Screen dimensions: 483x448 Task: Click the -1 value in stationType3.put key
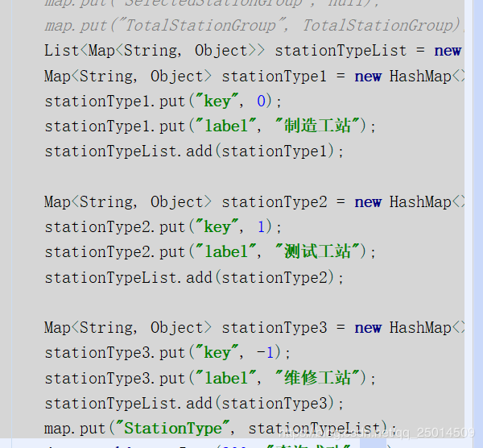point(262,352)
